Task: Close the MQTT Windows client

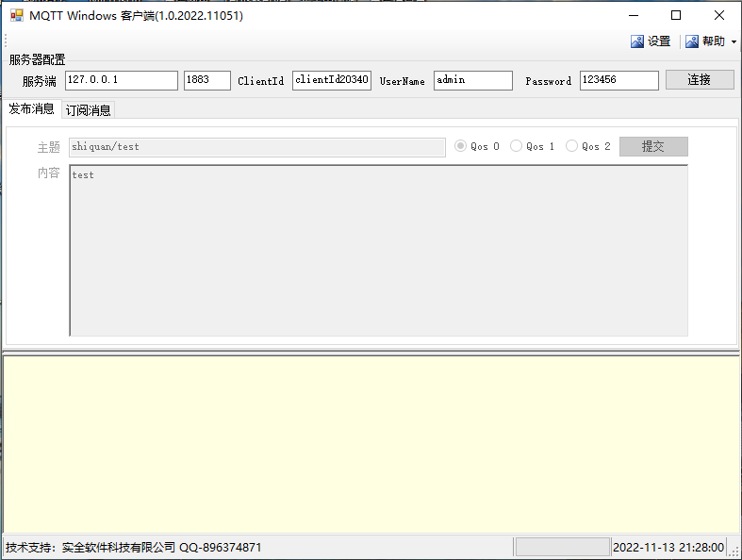Action: point(719,15)
